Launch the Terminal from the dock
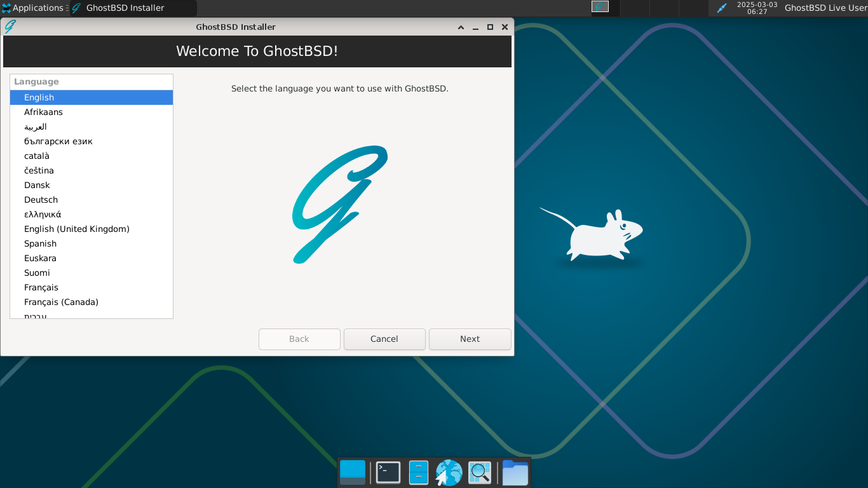 click(x=388, y=473)
